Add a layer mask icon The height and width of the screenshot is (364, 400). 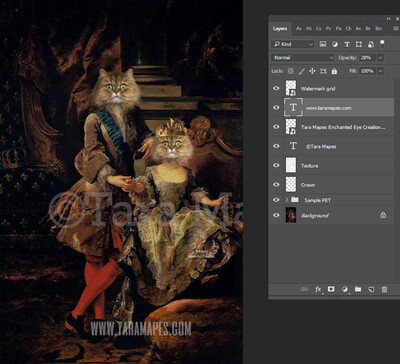click(x=331, y=289)
